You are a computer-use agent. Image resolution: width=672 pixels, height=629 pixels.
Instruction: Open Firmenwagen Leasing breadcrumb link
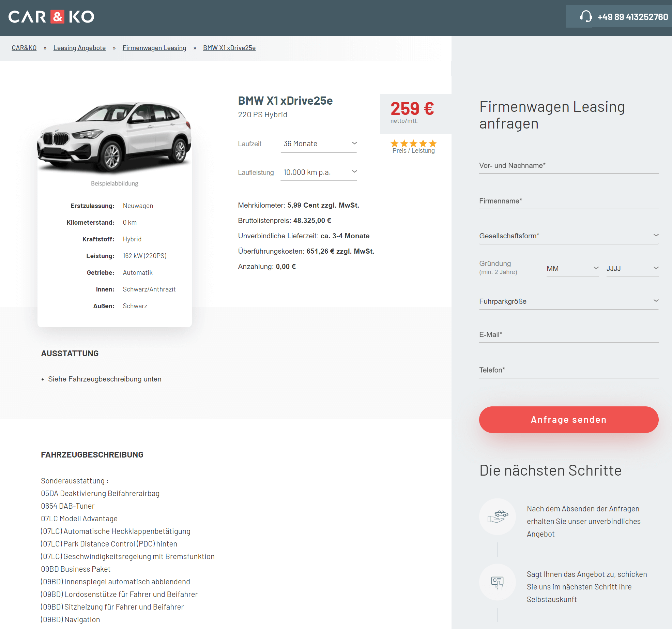(x=154, y=48)
